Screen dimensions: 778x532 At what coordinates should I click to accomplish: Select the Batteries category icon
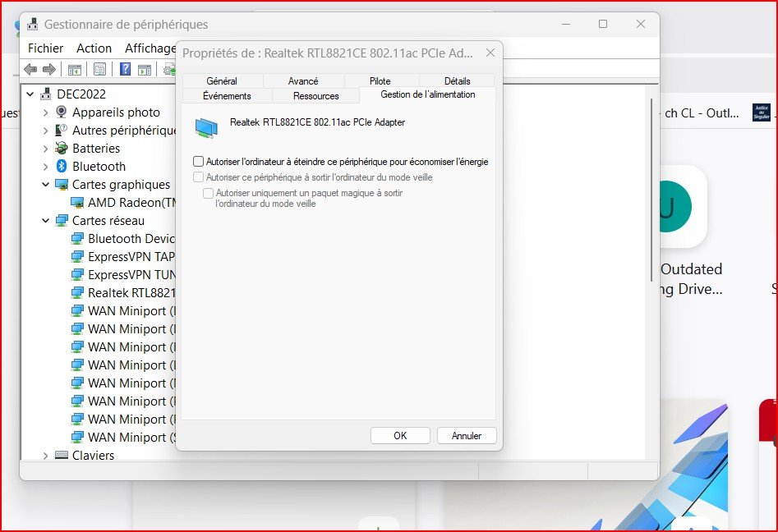tap(61, 149)
